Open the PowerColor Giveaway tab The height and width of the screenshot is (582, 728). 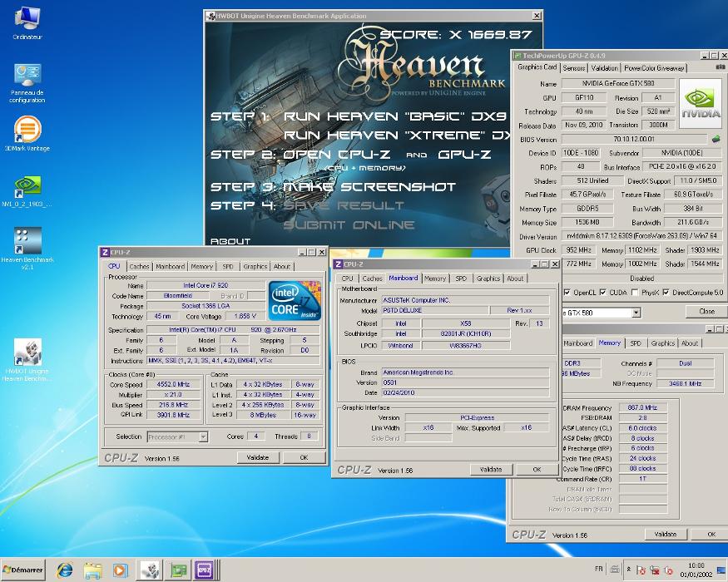tap(654, 67)
